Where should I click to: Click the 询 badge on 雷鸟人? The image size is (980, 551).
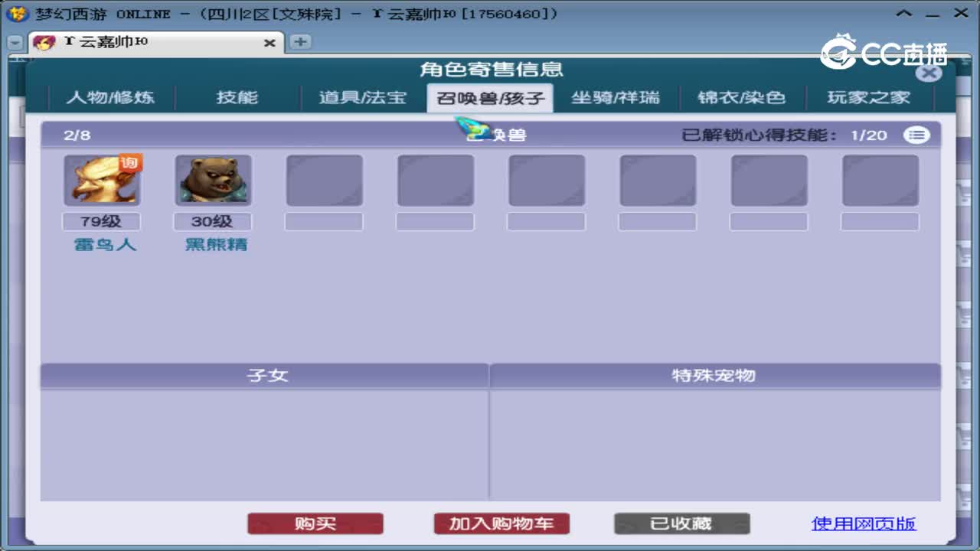[130, 163]
